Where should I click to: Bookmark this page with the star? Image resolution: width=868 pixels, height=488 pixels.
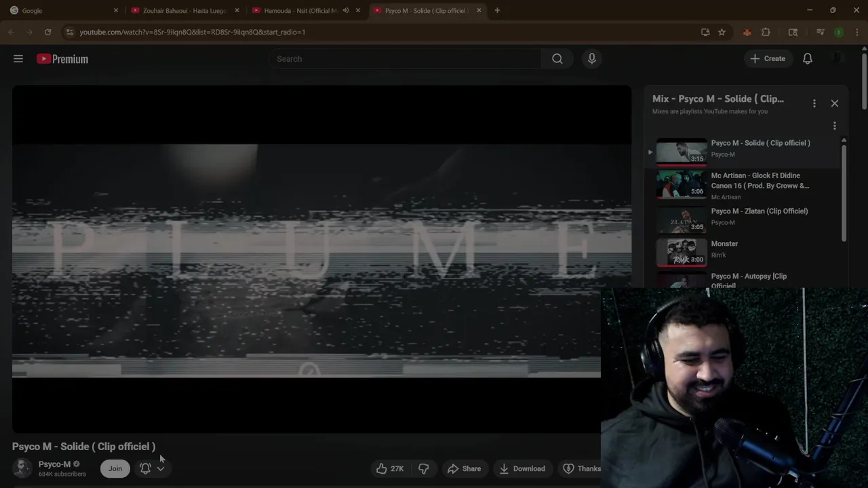(x=722, y=32)
